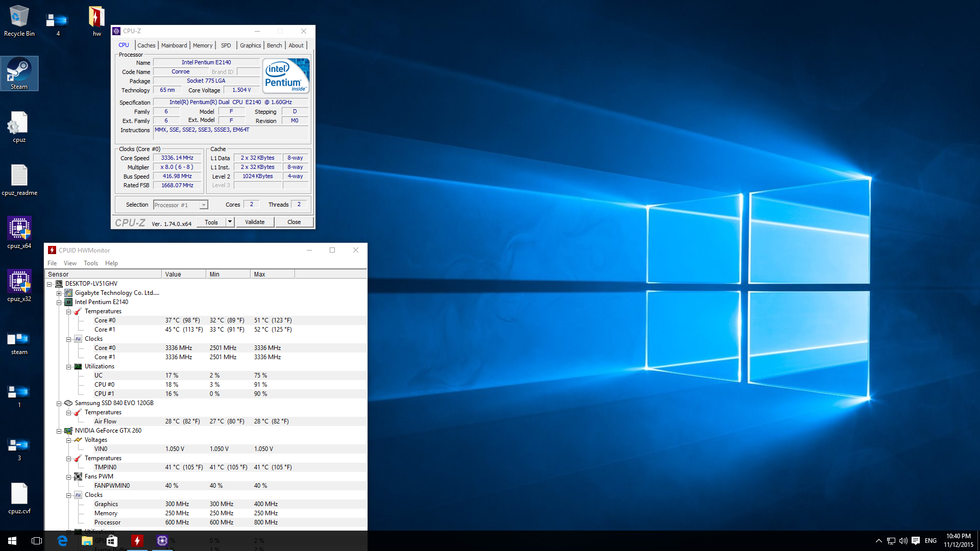Viewport: 980px width, 551px height.
Task: Select the cpuz_readme text file icon
Action: coord(19,180)
